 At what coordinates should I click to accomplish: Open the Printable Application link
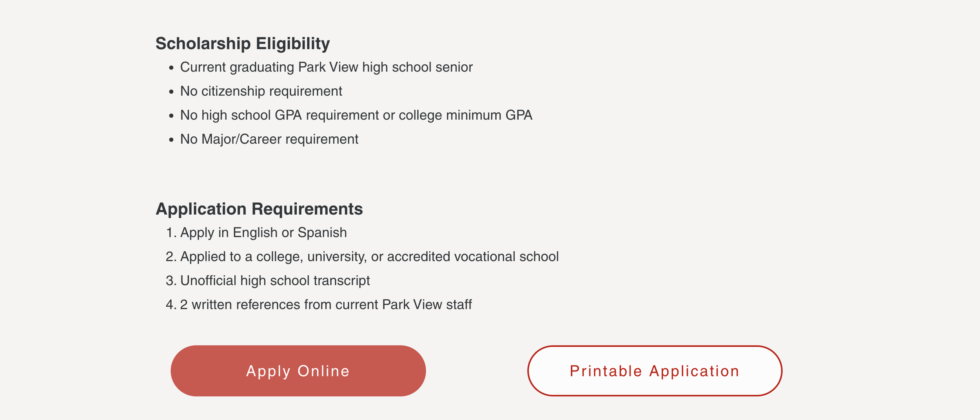pyautogui.click(x=655, y=371)
